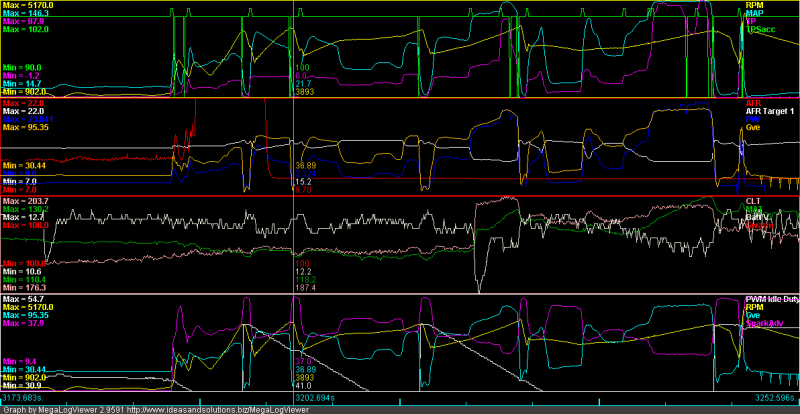
Task: Click 'Min = 30.44' in the second graph
Action: pyautogui.click(x=22, y=165)
